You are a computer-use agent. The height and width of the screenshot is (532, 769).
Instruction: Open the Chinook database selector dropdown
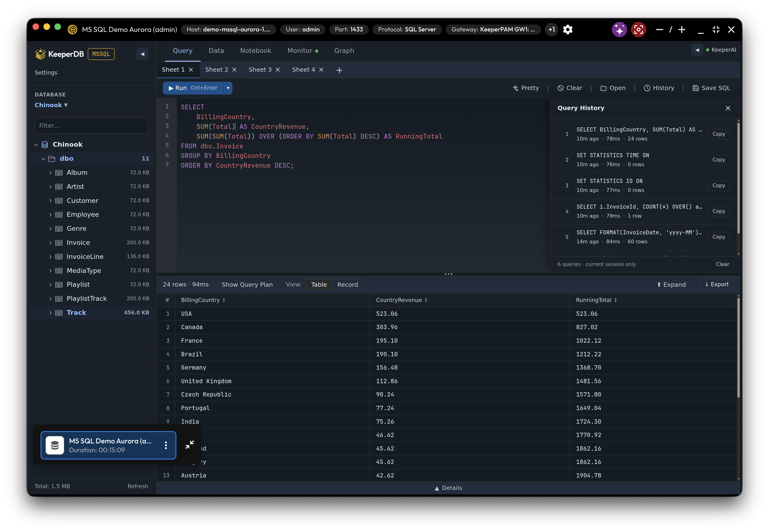click(51, 105)
